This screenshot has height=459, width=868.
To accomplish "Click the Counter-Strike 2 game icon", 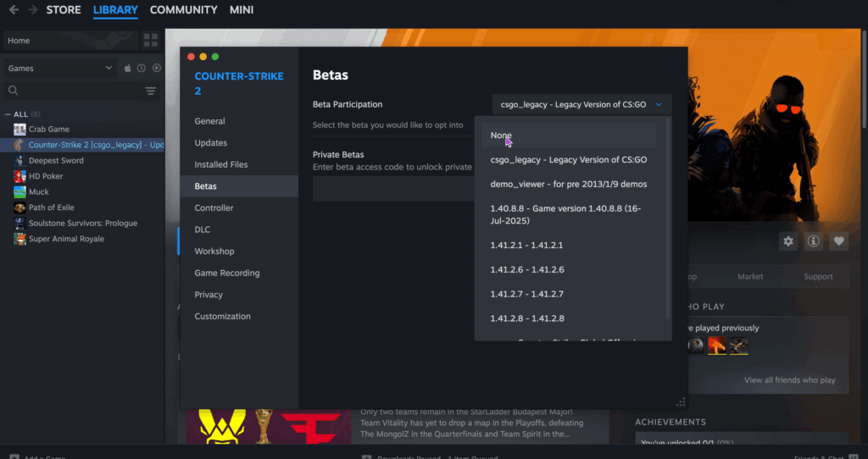I will point(20,145).
